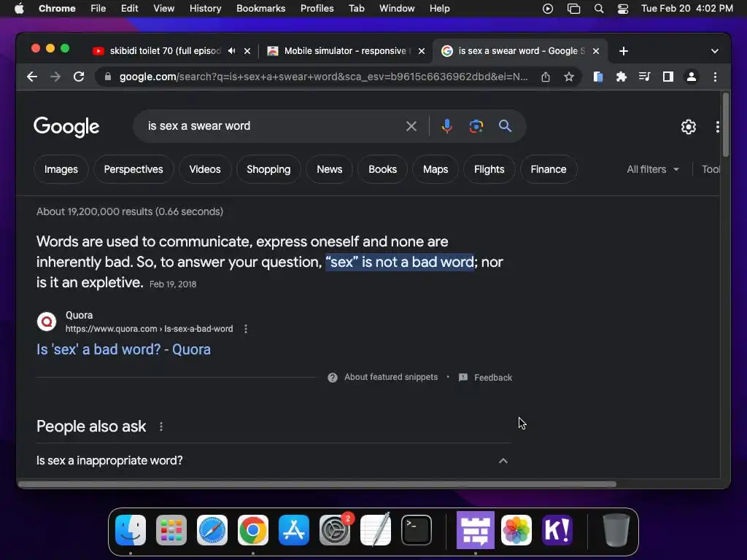Switch to Mobile simulator tab
The height and width of the screenshot is (560, 747).
[345, 51]
